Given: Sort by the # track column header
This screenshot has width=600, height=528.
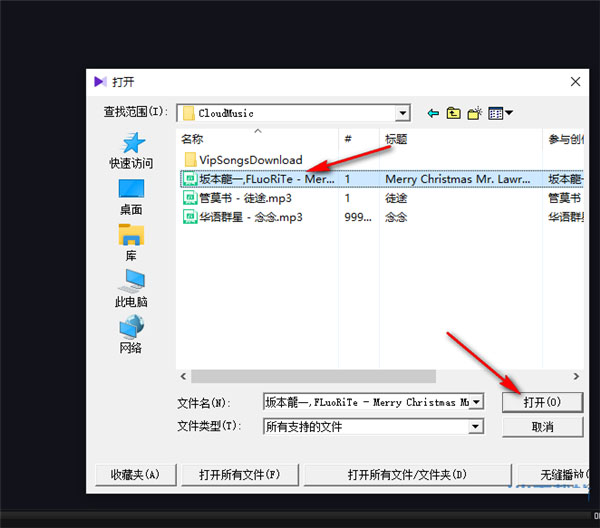Looking at the screenshot, I should [x=359, y=139].
